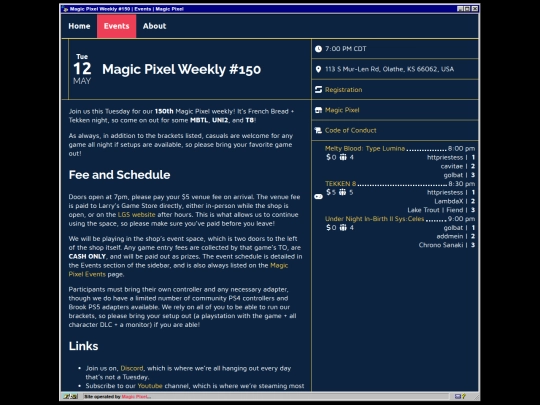Click the status bar icon at bottom left
The height and width of the screenshot is (405, 540).
[71, 396]
